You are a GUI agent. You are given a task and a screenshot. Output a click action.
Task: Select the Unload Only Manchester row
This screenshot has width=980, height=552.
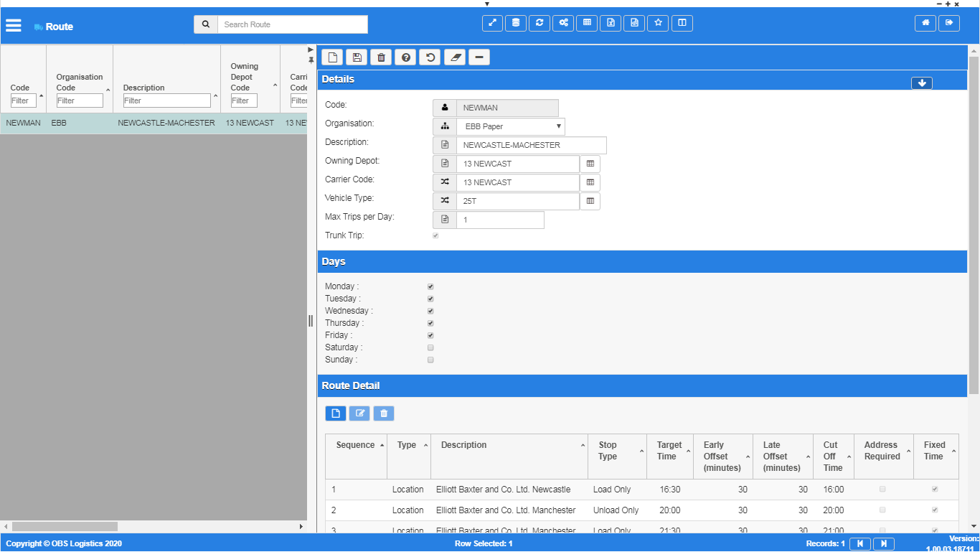point(642,510)
